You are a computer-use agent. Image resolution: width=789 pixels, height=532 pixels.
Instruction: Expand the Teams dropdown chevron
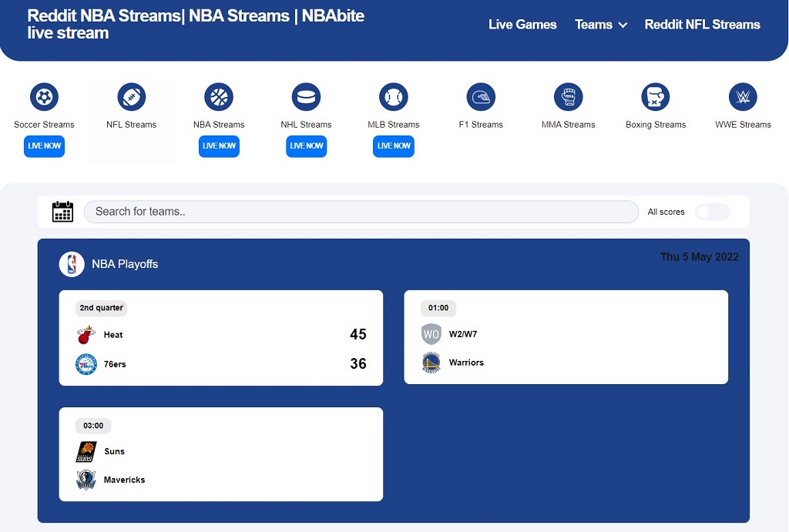pyautogui.click(x=623, y=25)
